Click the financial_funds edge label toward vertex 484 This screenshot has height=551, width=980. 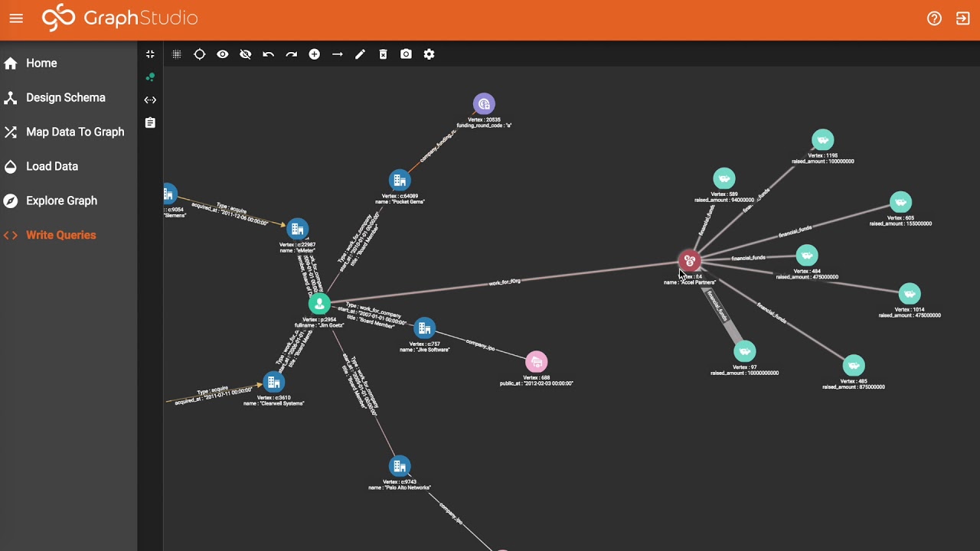748,258
